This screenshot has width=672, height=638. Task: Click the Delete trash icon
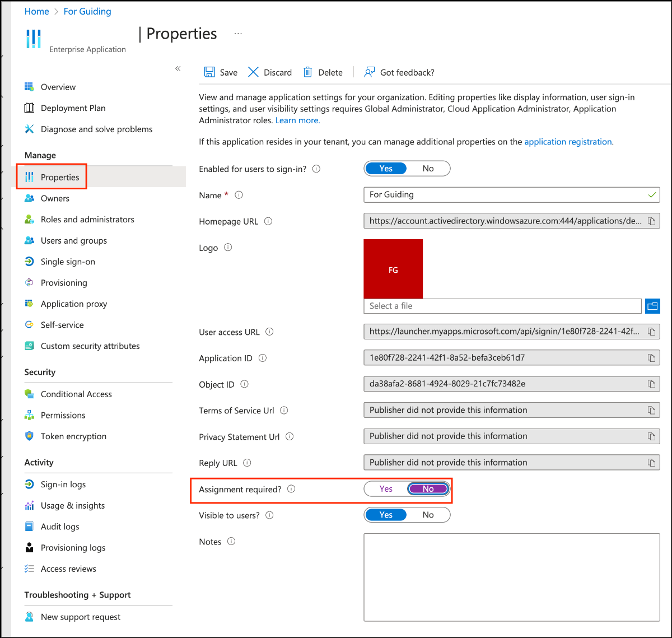[x=307, y=72]
